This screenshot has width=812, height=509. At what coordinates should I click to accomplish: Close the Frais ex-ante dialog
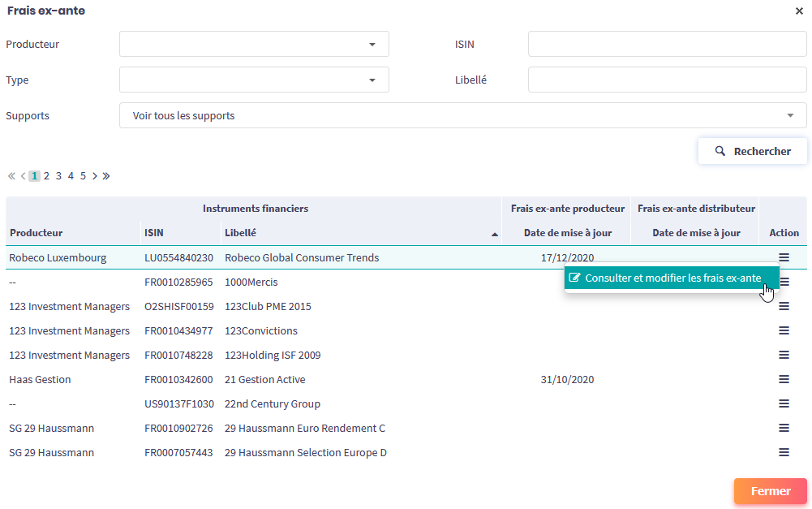tap(799, 11)
